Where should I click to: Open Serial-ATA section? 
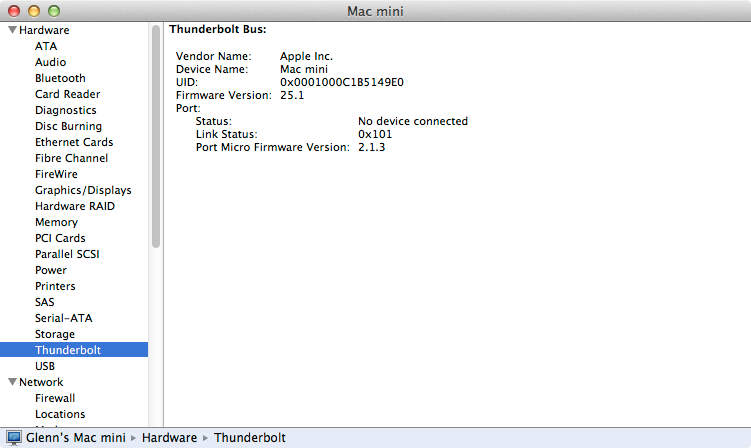tap(63, 318)
